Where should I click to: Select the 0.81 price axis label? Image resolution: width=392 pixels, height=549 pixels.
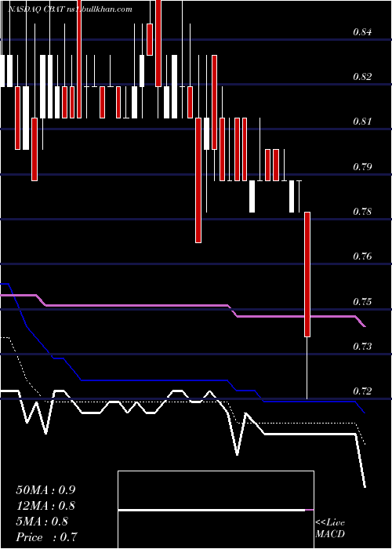(x=362, y=122)
